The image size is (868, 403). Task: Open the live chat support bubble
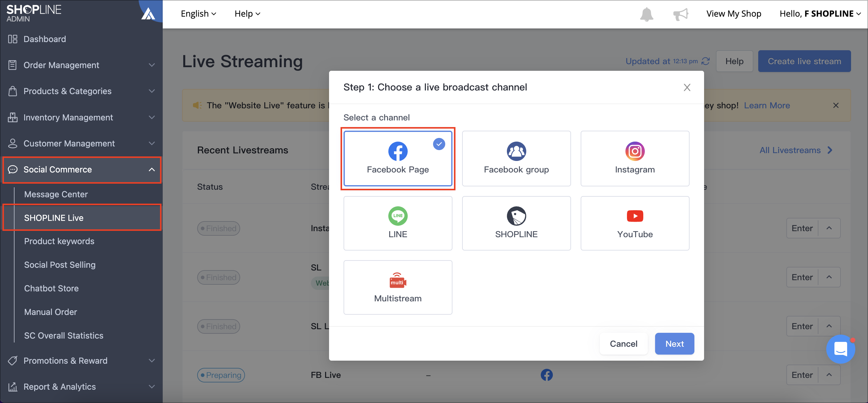point(840,349)
